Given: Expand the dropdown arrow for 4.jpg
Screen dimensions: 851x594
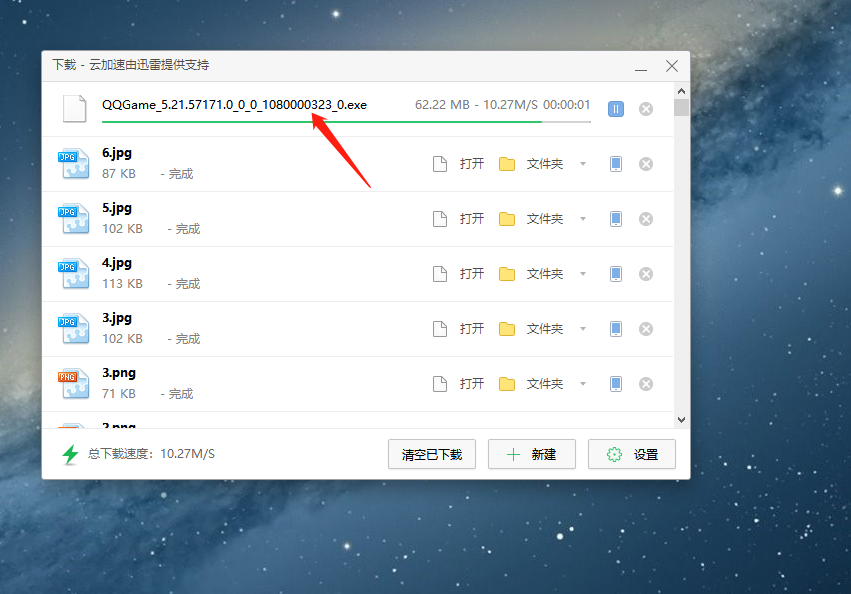Looking at the screenshot, I should tap(583, 274).
